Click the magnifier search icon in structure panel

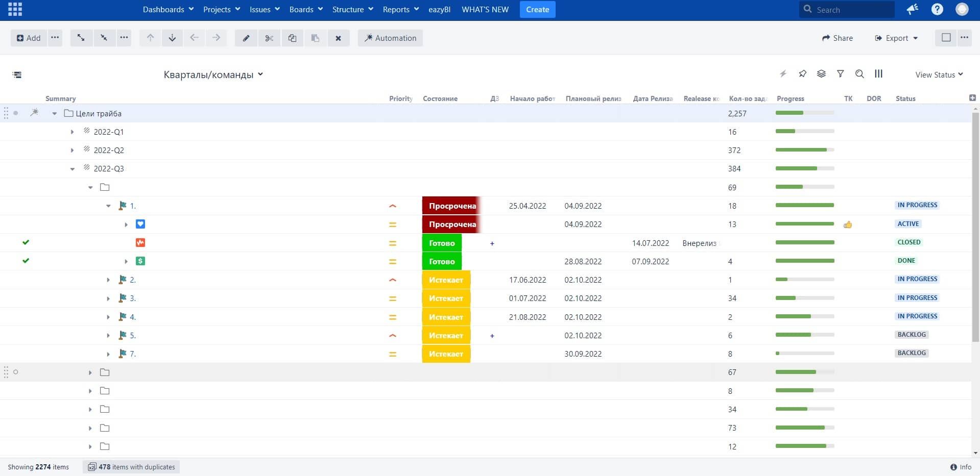859,74
